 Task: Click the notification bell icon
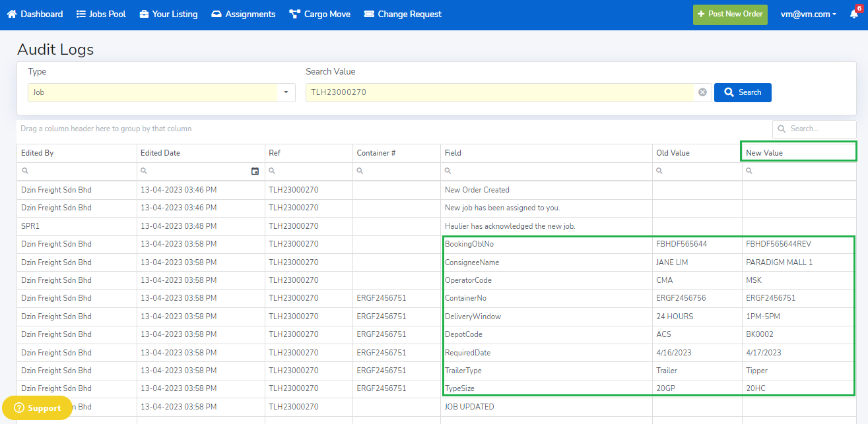pyautogui.click(x=854, y=14)
